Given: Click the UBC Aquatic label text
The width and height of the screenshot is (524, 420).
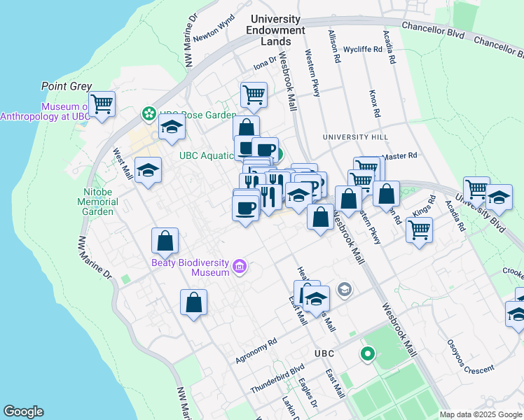Looking at the screenshot, I should 207,155.
